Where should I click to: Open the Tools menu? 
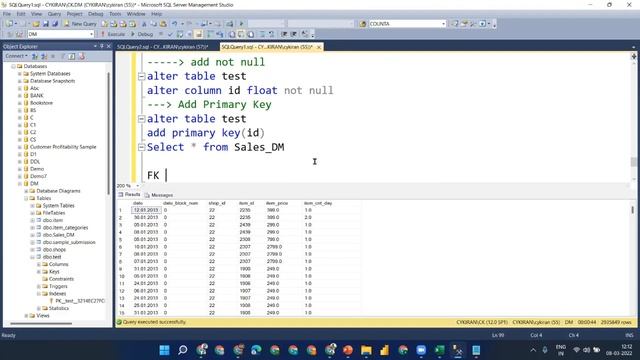click(115, 14)
